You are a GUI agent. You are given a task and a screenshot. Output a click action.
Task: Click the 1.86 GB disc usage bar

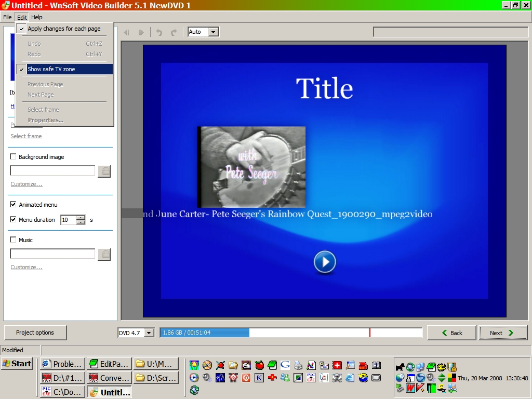[x=291, y=333]
